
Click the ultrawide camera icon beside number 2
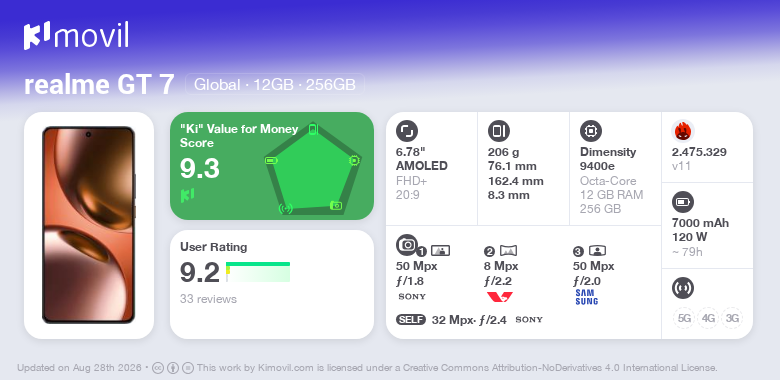[x=508, y=251]
